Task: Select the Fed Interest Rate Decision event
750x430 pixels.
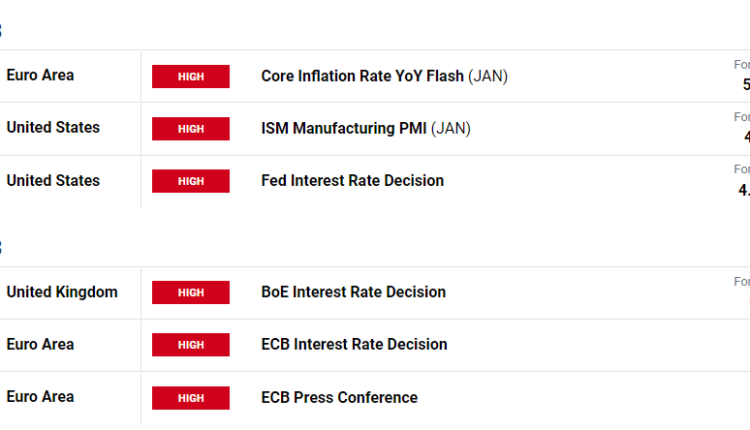Action: click(x=352, y=181)
